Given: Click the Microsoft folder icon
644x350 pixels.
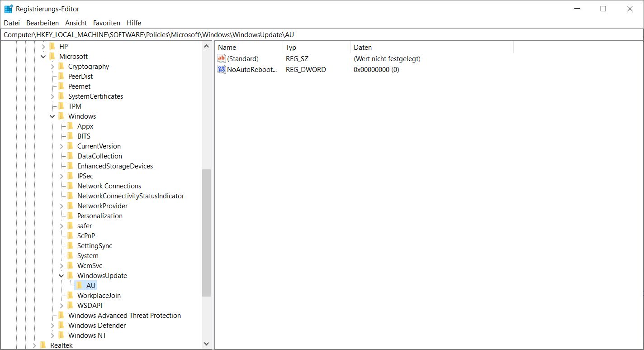Looking at the screenshot, I should (x=52, y=56).
